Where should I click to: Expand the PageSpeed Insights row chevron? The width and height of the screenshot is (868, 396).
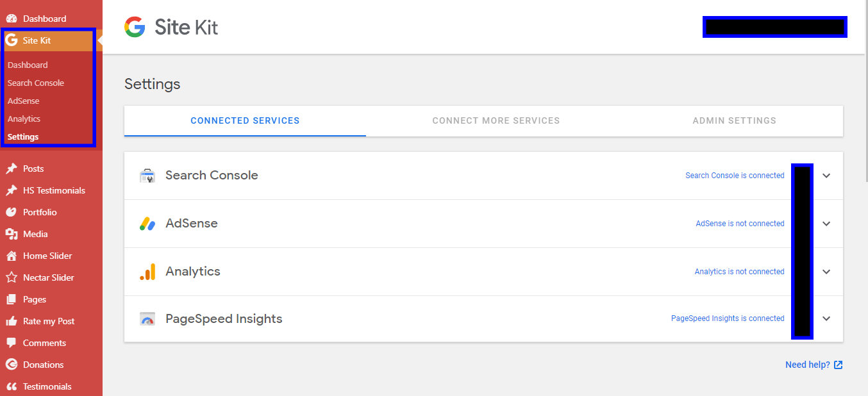coord(826,318)
